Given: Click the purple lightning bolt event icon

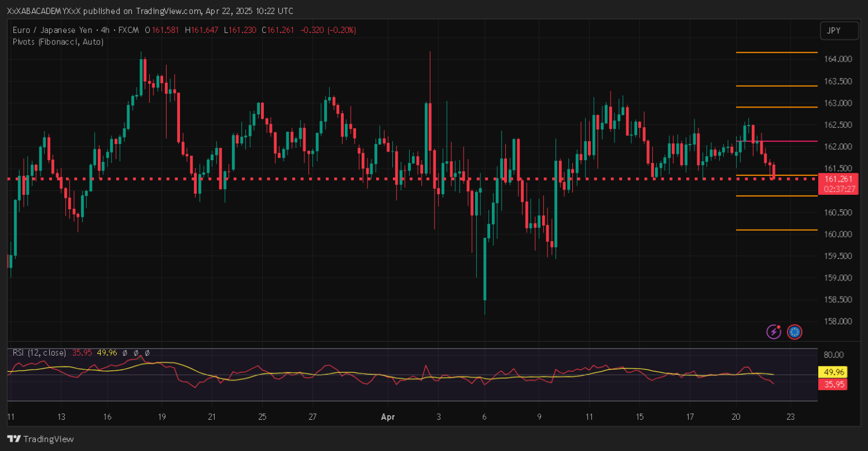Looking at the screenshot, I should coord(774,331).
